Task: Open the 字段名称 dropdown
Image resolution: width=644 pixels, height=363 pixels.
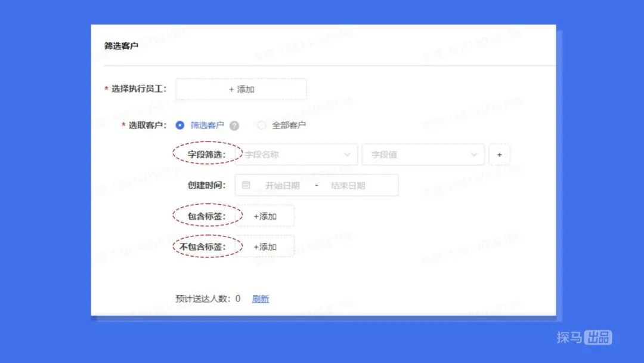Action: tap(296, 155)
